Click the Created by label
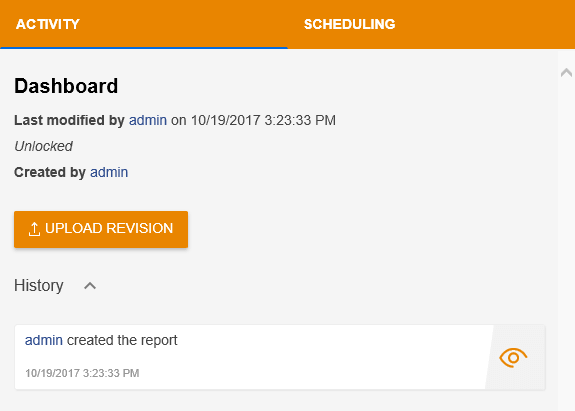This screenshot has height=411, width=575. (50, 172)
